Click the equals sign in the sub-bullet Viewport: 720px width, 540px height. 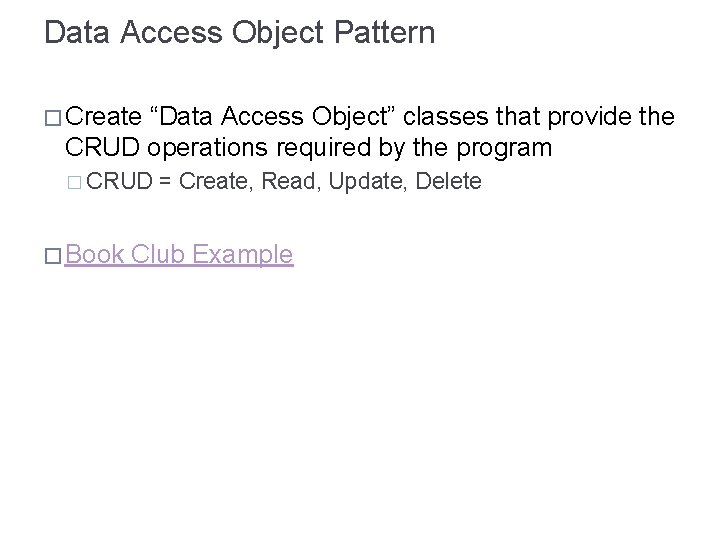coord(165,181)
